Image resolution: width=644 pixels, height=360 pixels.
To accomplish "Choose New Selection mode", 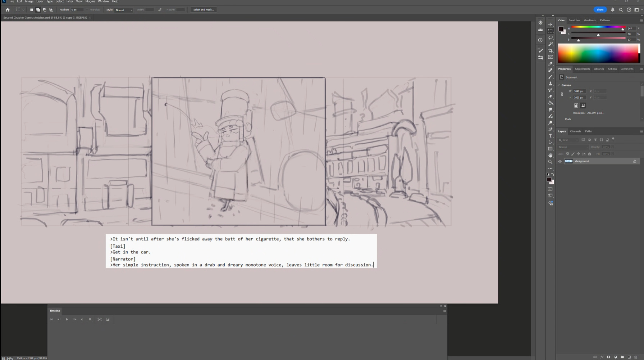I will click(x=32, y=10).
